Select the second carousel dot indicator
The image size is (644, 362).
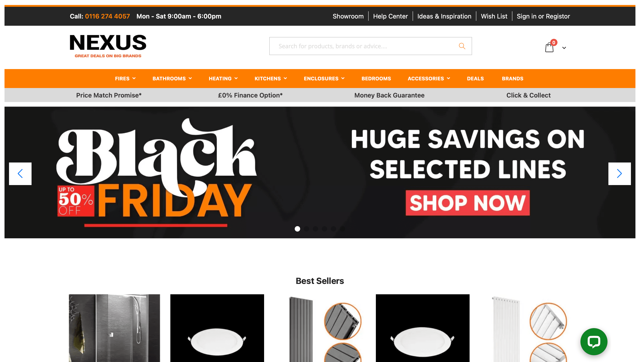coord(306,229)
